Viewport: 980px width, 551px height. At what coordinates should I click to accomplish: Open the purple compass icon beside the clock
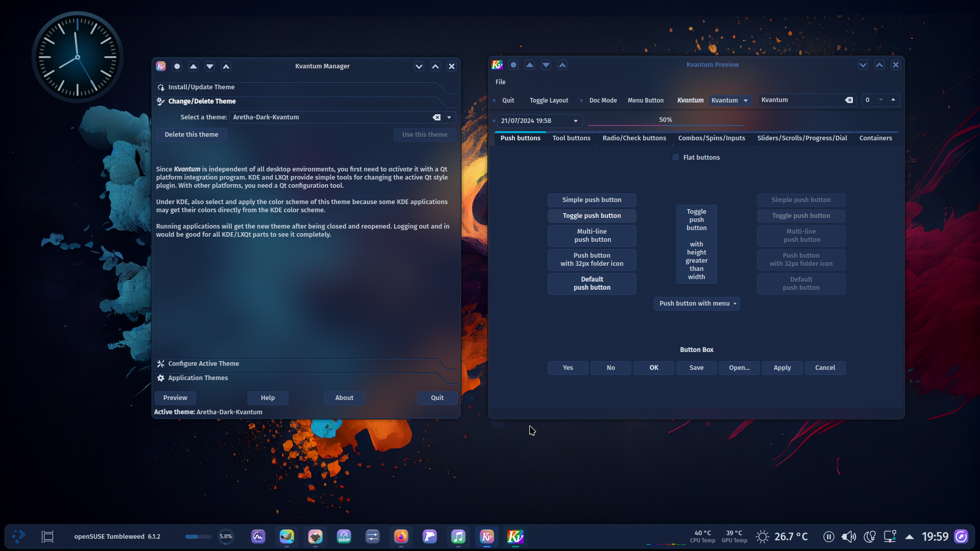pyautogui.click(x=961, y=536)
